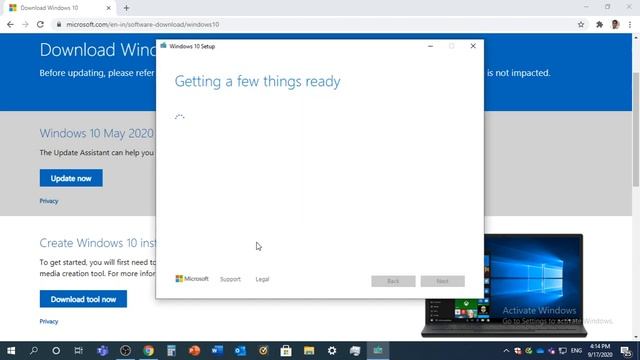This screenshot has width=640, height=360.
Task: Reload the Microsoft download page
Action: 40,24
